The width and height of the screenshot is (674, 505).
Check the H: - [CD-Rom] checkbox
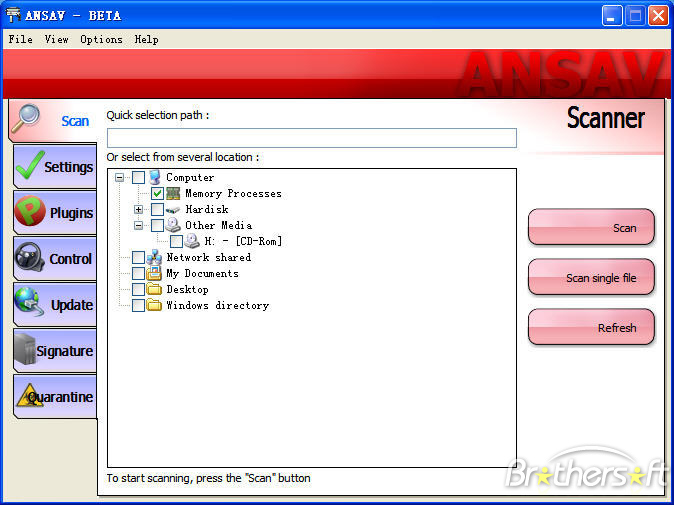point(176,241)
